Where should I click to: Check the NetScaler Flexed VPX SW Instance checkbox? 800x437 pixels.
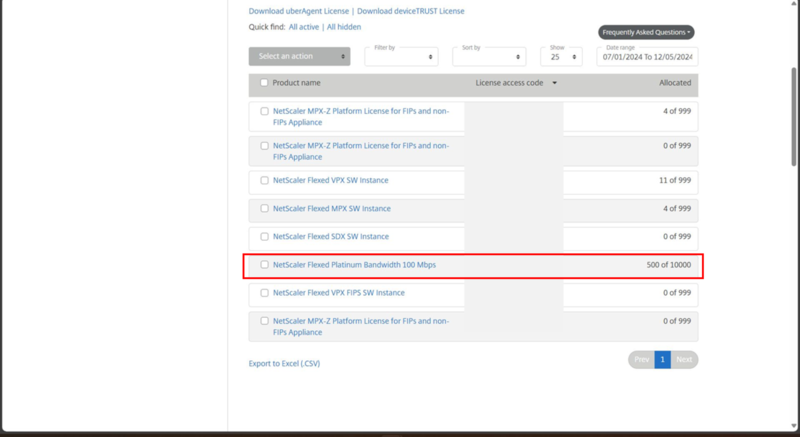click(264, 181)
